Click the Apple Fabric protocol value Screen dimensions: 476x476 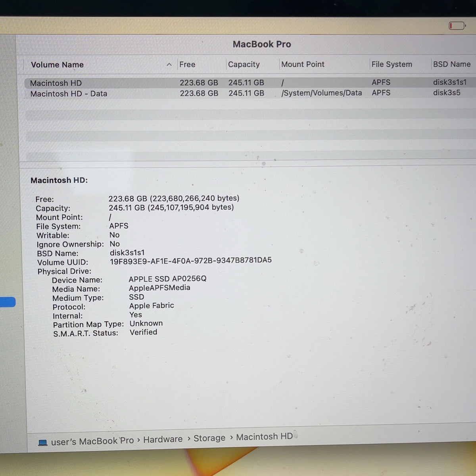click(152, 305)
